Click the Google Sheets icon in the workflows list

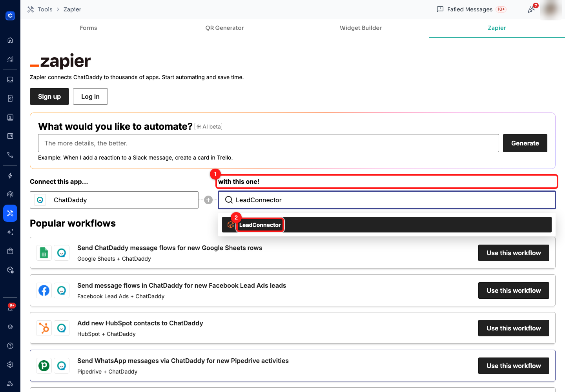pyautogui.click(x=44, y=253)
